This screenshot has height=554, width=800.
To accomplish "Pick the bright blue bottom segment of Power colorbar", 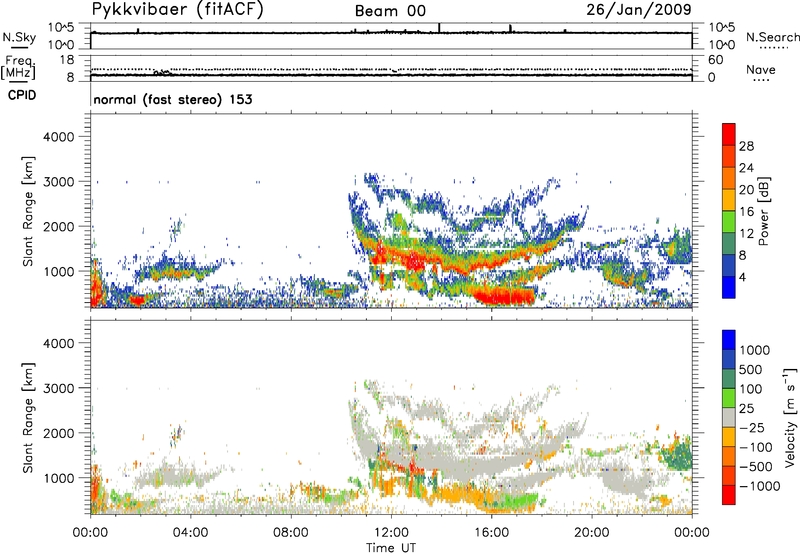I will tap(729, 287).
